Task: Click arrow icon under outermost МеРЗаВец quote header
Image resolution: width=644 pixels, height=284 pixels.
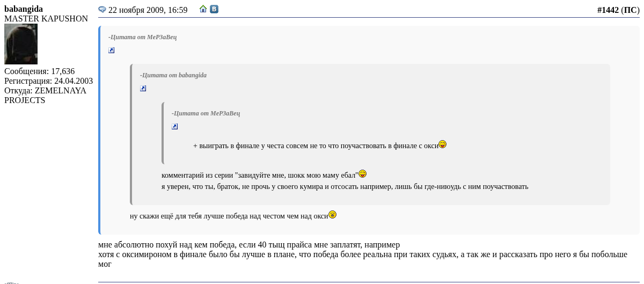Action: coord(112,50)
